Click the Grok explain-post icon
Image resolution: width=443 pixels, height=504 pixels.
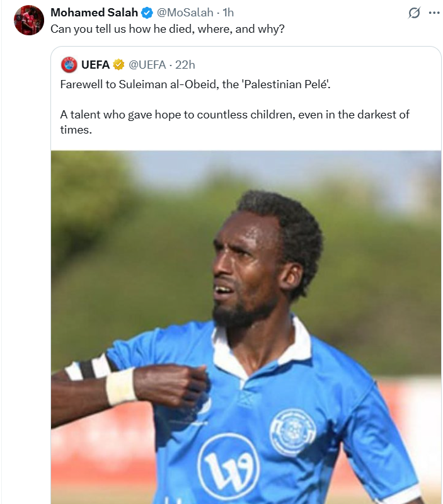pos(414,13)
